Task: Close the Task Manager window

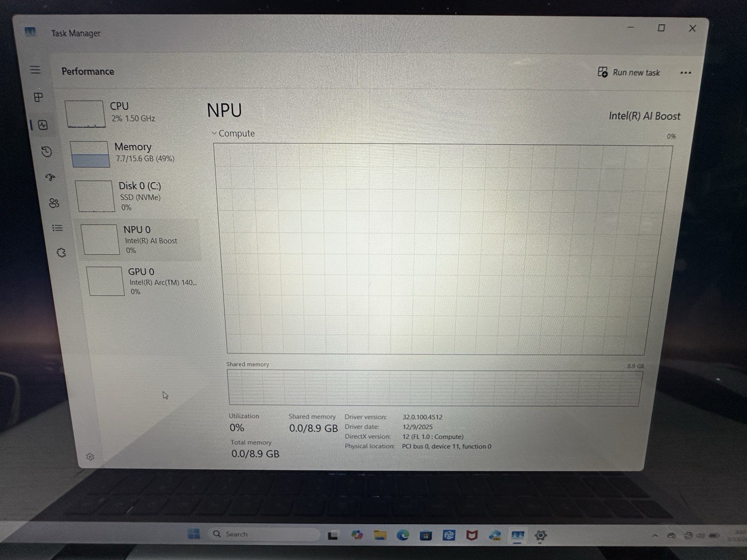Action: coord(692,28)
